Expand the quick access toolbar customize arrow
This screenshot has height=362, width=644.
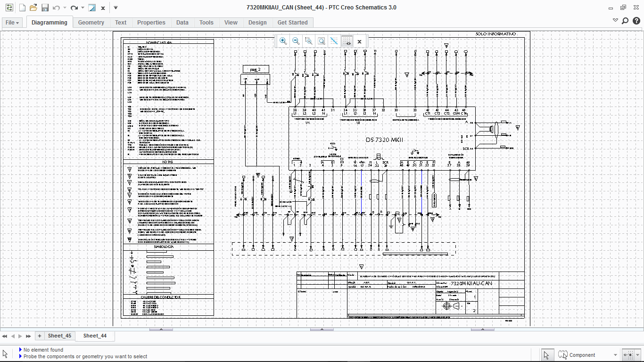(116, 8)
